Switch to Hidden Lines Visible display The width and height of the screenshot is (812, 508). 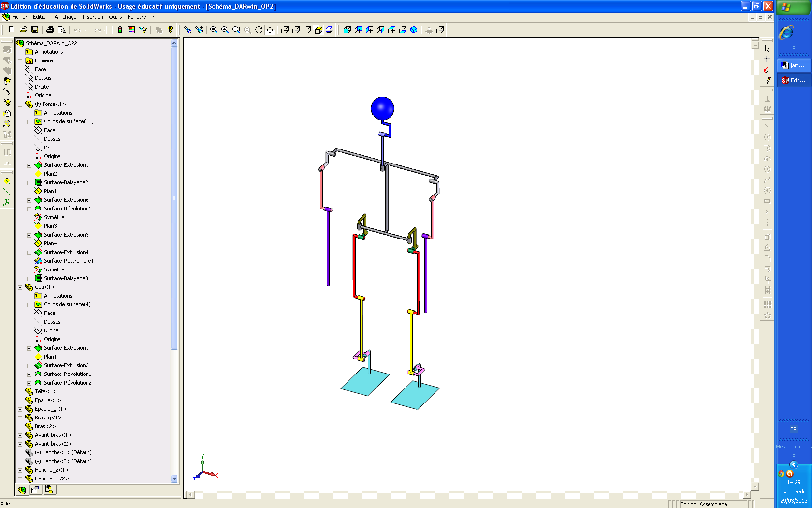296,30
